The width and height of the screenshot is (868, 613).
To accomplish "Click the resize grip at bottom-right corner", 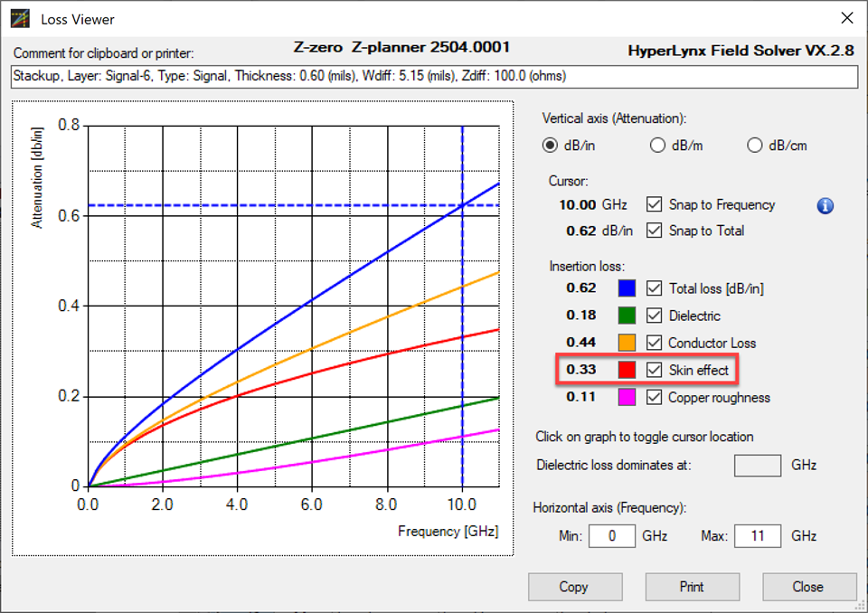I will [x=861, y=606].
